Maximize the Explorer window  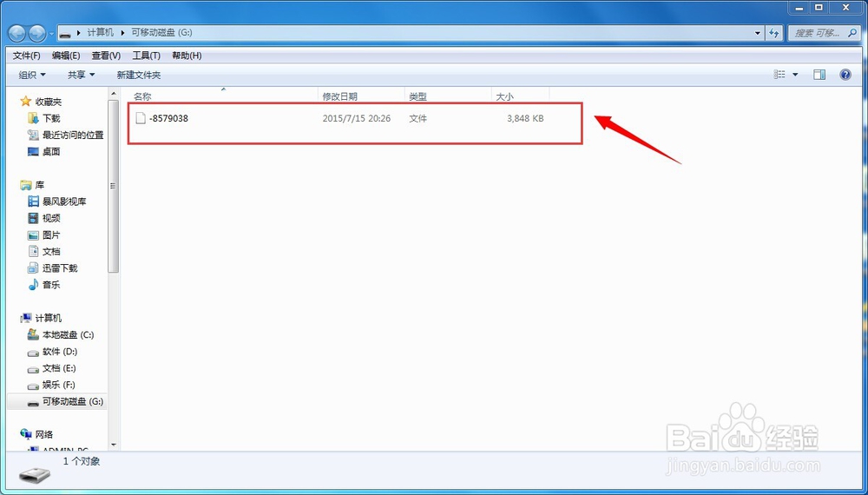tap(819, 7)
